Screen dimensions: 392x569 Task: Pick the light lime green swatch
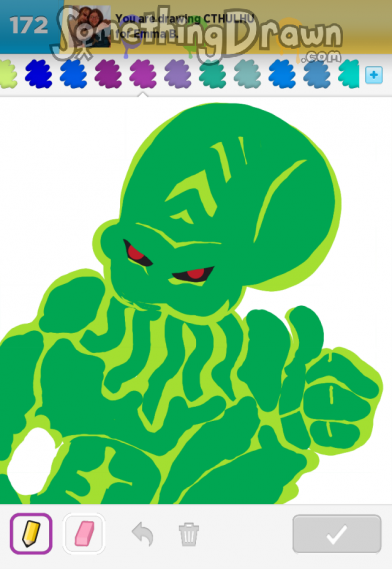click(8, 74)
